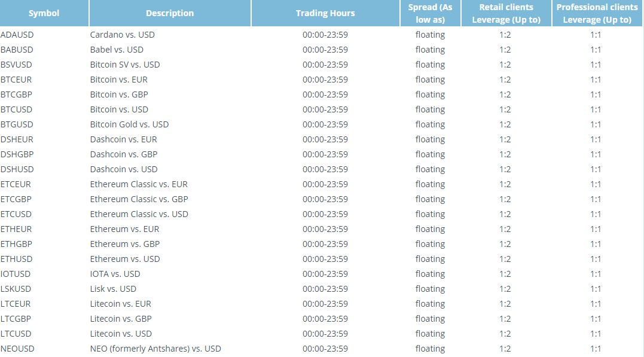
Task: Click the Bitcoin SV vs. USD description
Action: (125, 65)
